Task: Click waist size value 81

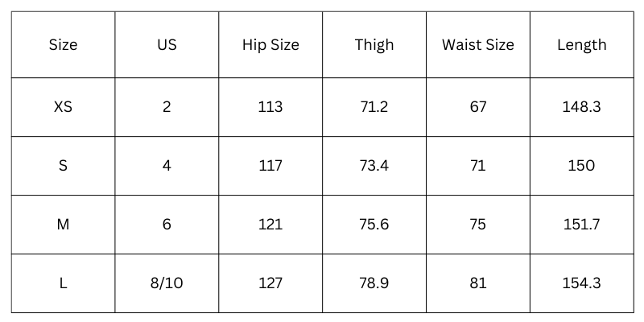Action: pos(478,283)
